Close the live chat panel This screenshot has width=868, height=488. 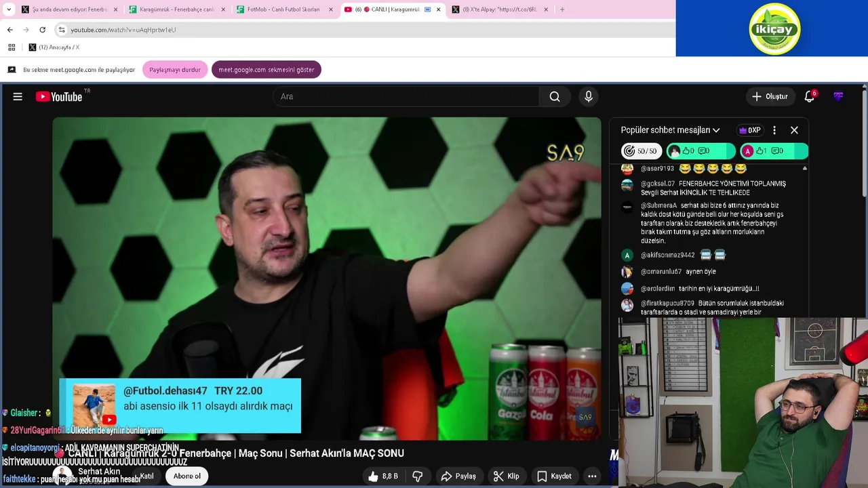[x=795, y=130]
